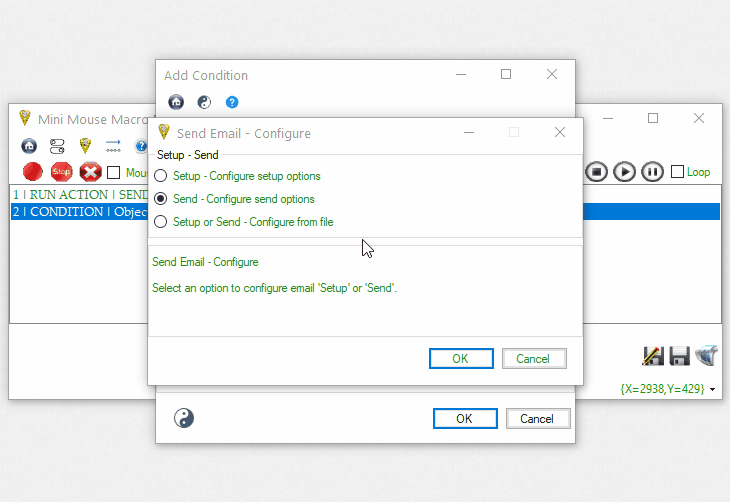Select Setup - Configure setup options radio
This screenshot has height=502, width=730.
pos(161,176)
